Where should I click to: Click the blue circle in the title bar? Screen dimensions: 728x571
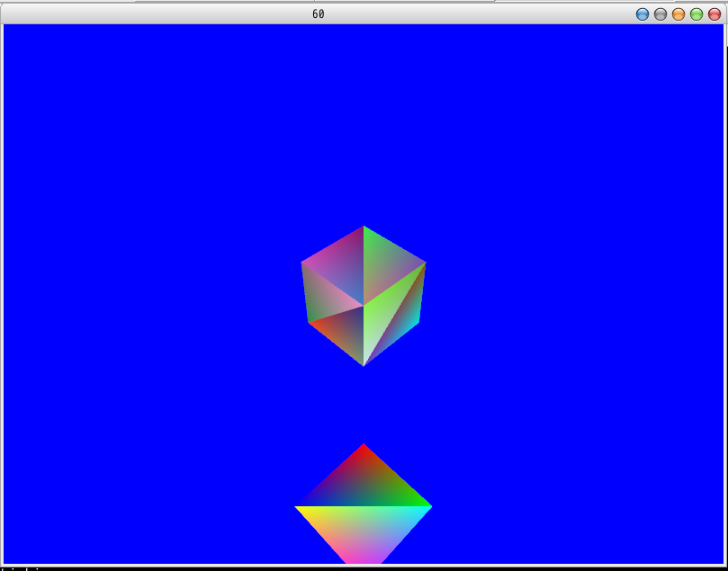642,13
